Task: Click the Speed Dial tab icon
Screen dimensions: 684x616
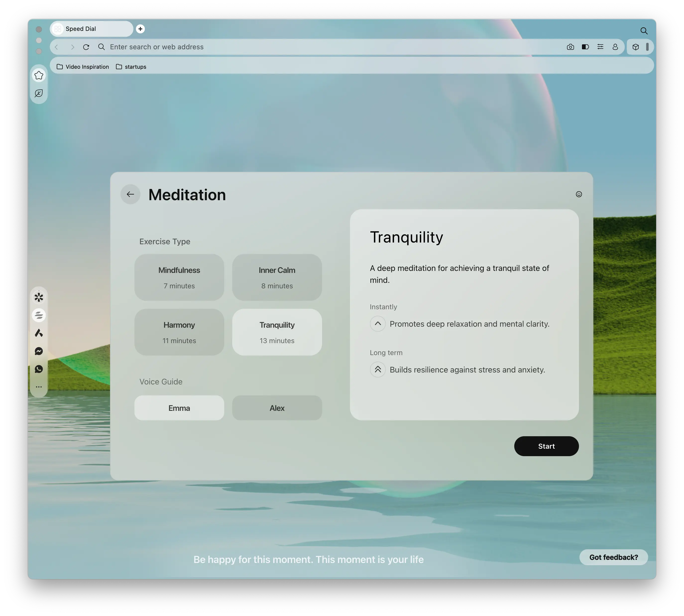Action: pyautogui.click(x=58, y=29)
